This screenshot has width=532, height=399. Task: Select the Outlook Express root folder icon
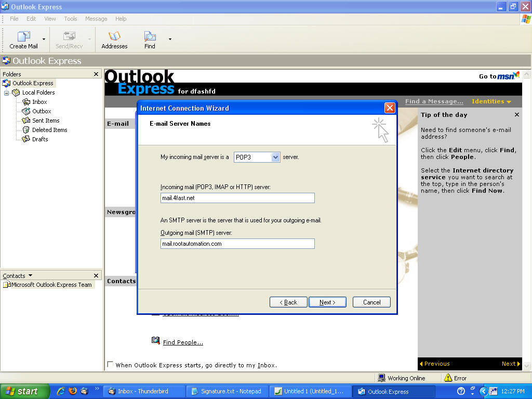pos(6,83)
